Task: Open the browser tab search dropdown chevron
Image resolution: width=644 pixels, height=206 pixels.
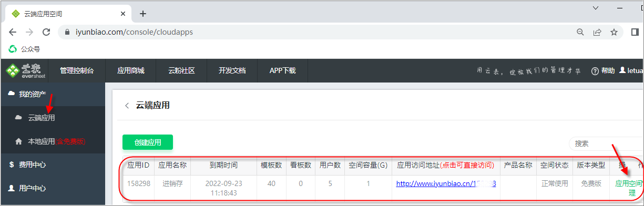Action: [x=596, y=8]
